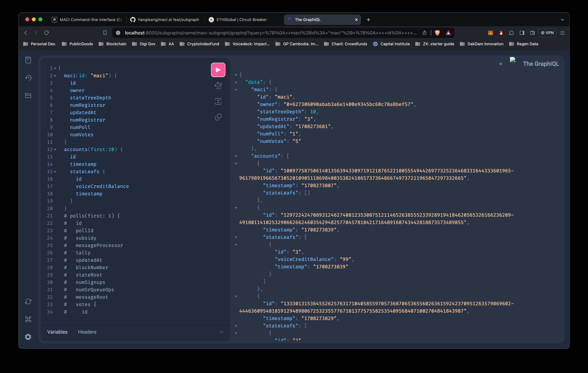Open the GraphiQL settings gear

pos(28,337)
